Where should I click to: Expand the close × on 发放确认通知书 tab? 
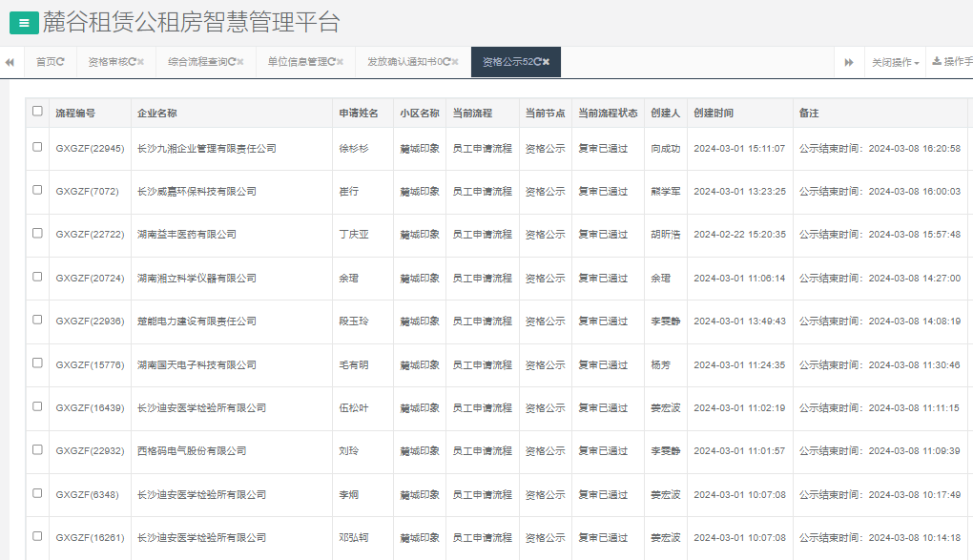pos(452,61)
